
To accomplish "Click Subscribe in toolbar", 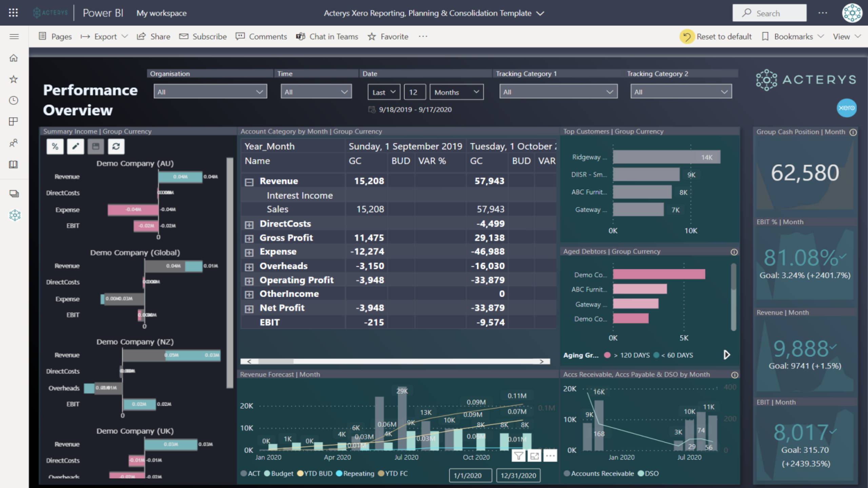I will (203, 36).
